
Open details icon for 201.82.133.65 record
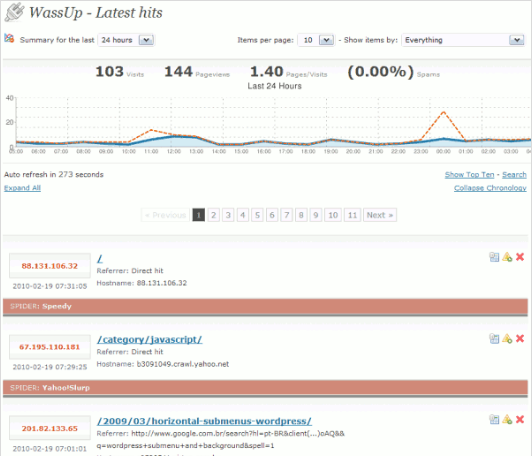494,420
